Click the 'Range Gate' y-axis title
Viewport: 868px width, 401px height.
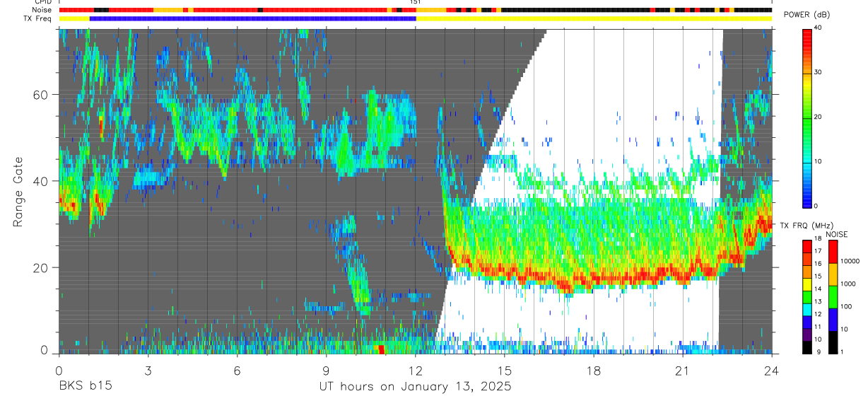pos(17,192)
